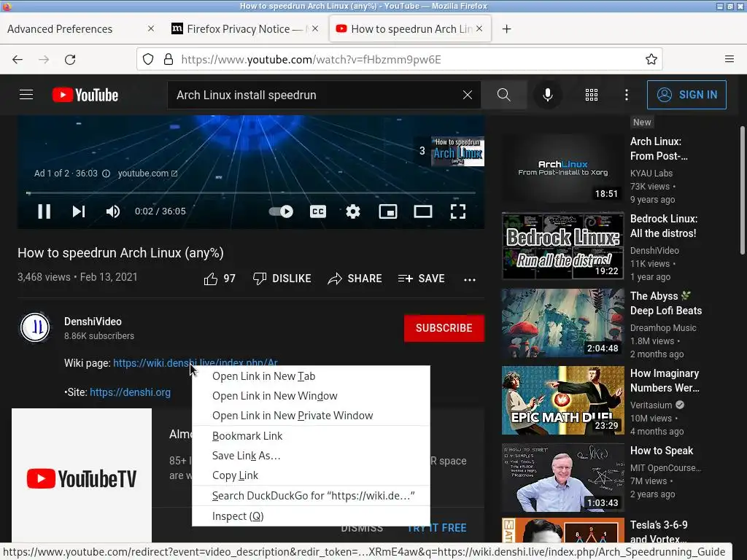Visit youtube.com advertiser link in ad
Image resolution: width=747 pixels, height=560 pixels.
147,174
